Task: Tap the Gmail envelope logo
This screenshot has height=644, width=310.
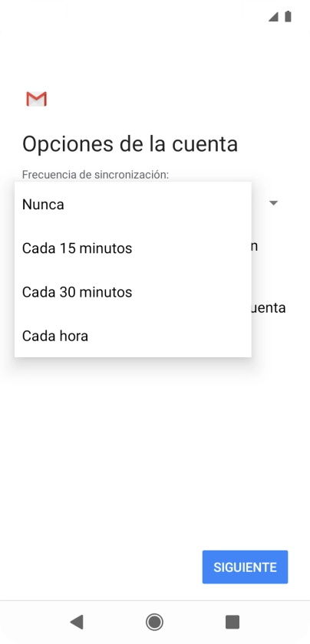Action: (36, 99)
